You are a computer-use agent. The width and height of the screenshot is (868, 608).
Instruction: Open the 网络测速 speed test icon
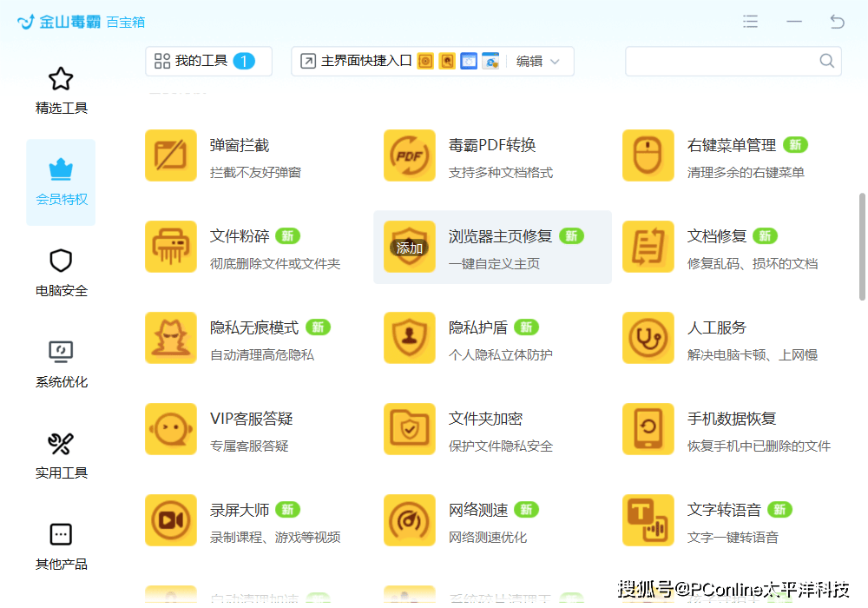click(x=409, y=520)
